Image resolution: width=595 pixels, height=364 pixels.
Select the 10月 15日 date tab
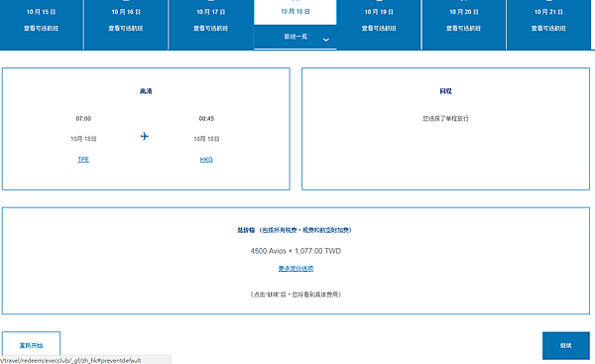41,24
